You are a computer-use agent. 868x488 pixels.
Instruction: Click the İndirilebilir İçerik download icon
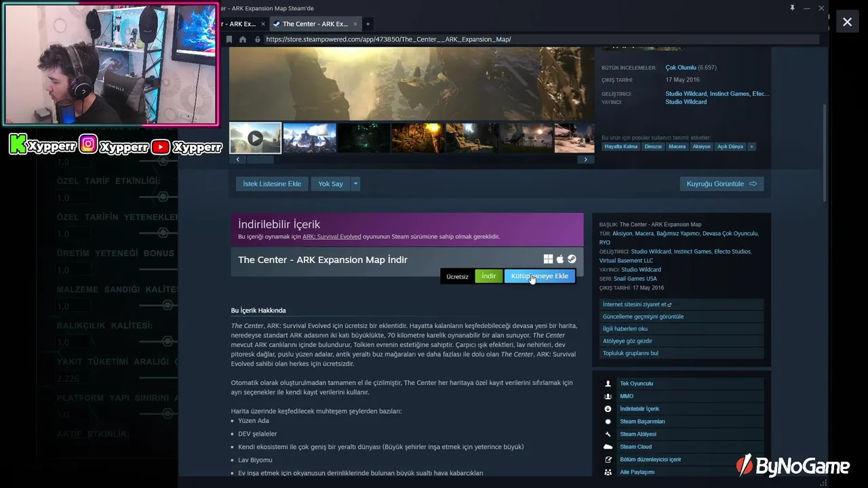point(608,409)
